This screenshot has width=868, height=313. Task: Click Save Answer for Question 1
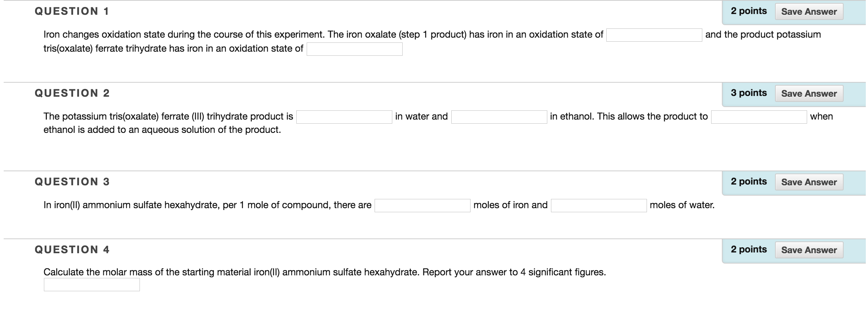(809, 11)
